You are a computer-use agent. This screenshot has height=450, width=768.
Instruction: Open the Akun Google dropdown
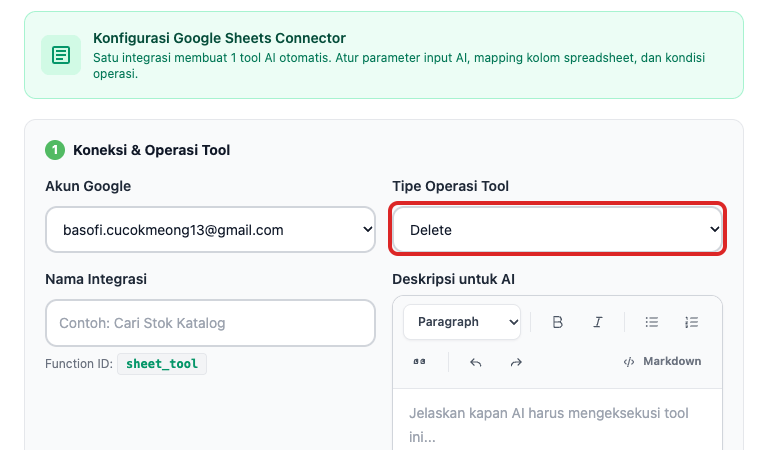coord(210,230)
